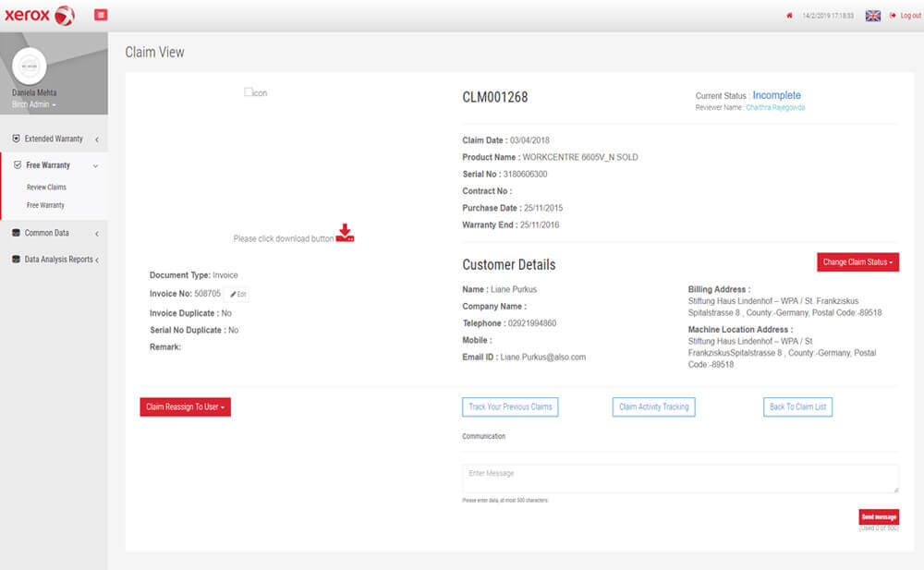Open the Change Claim Status dropdown

(857, 261)
